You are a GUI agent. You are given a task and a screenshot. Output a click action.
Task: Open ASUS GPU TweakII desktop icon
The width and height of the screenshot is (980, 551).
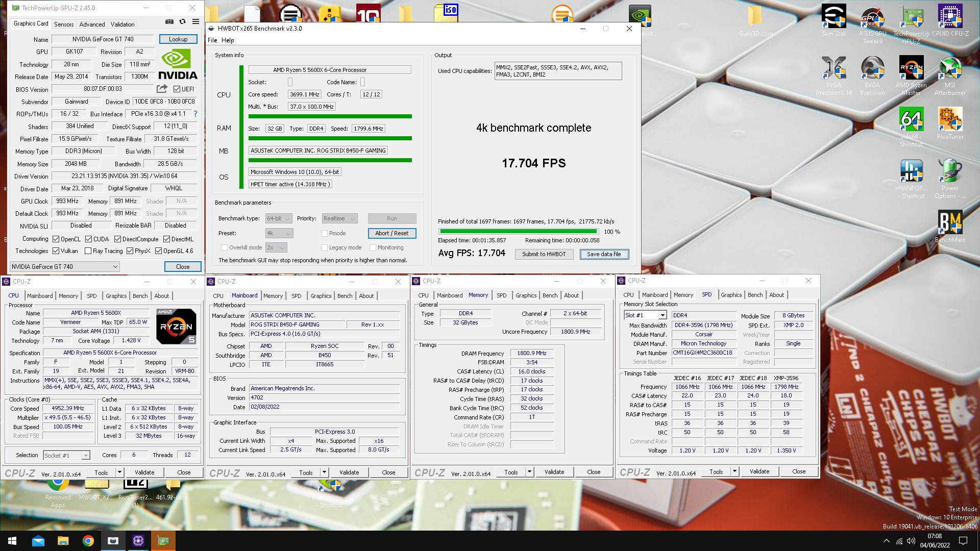pyautogui.click(x=872, y=24)
